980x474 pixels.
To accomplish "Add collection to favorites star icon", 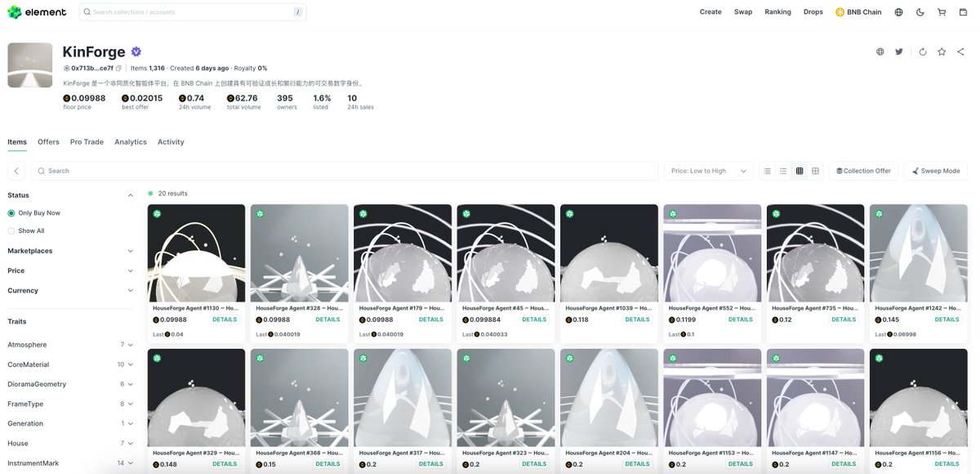I will (942, 51).
